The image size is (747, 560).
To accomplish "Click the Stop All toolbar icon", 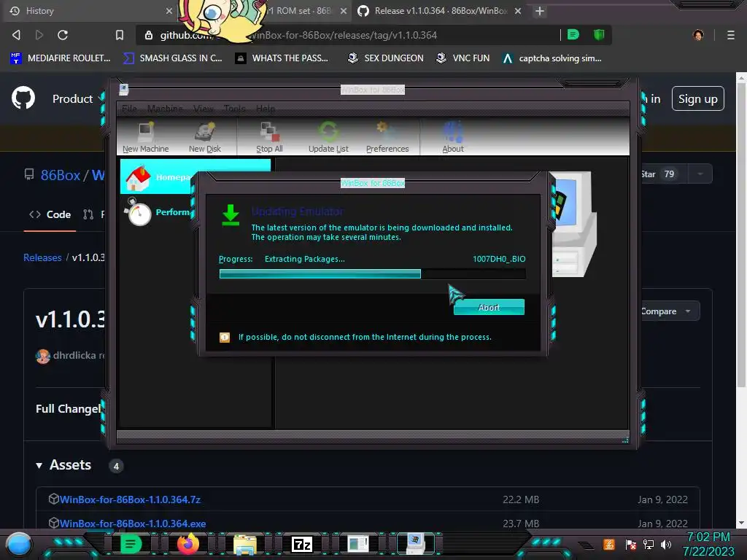I will click(x=269, y=138).
